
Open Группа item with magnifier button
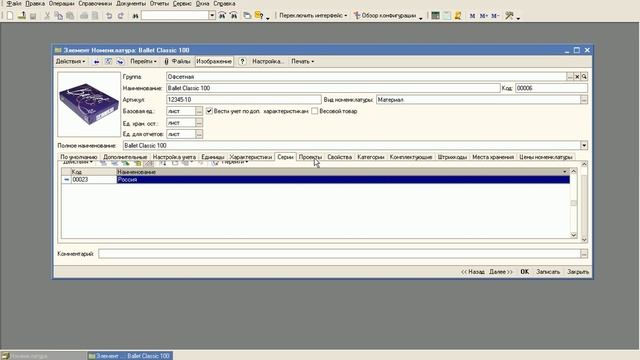point(584,76)
